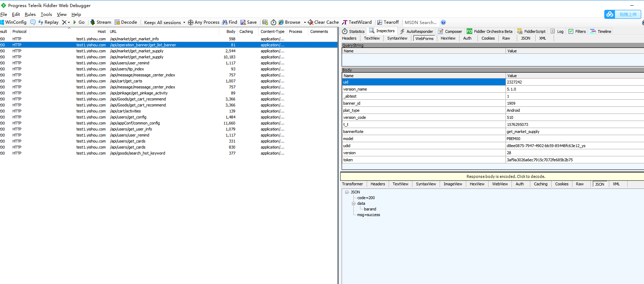Open the File menu

coord(4,15)
